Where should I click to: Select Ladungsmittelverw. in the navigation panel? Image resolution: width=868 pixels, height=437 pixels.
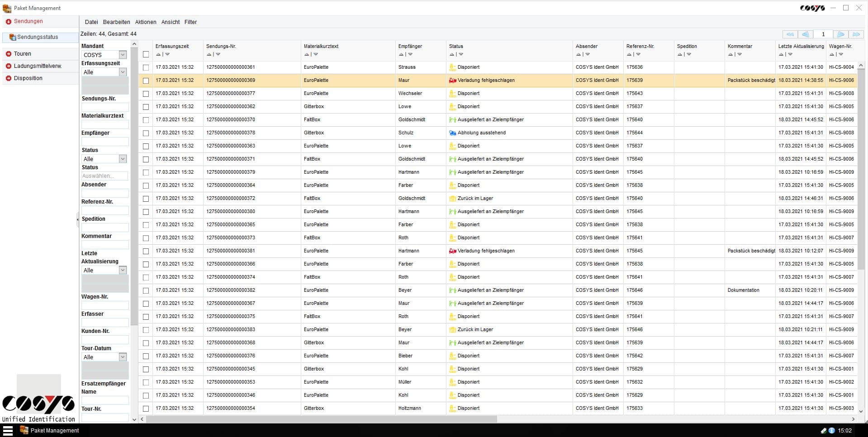click(38, 66)
